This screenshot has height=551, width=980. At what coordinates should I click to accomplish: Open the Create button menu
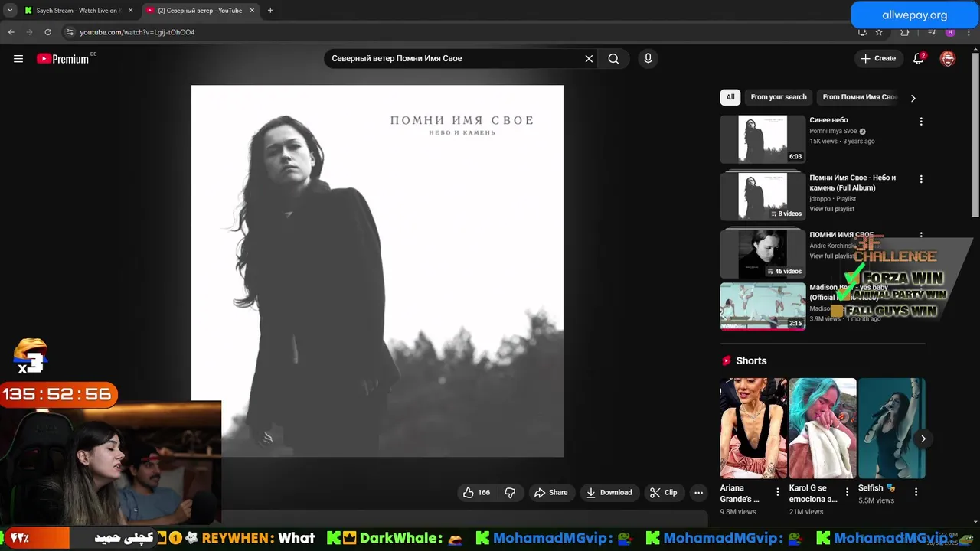[x=878, y=59]
